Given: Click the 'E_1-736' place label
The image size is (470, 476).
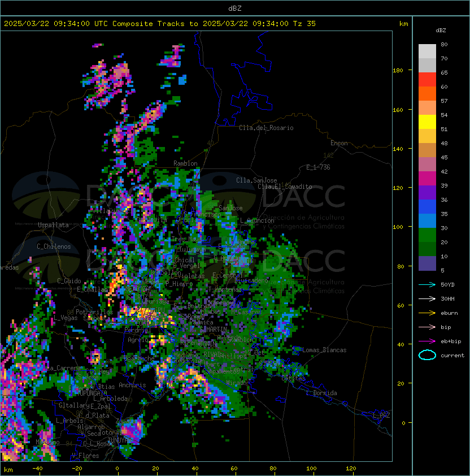Looking at the screenshot, I should [x=318, y=167].
